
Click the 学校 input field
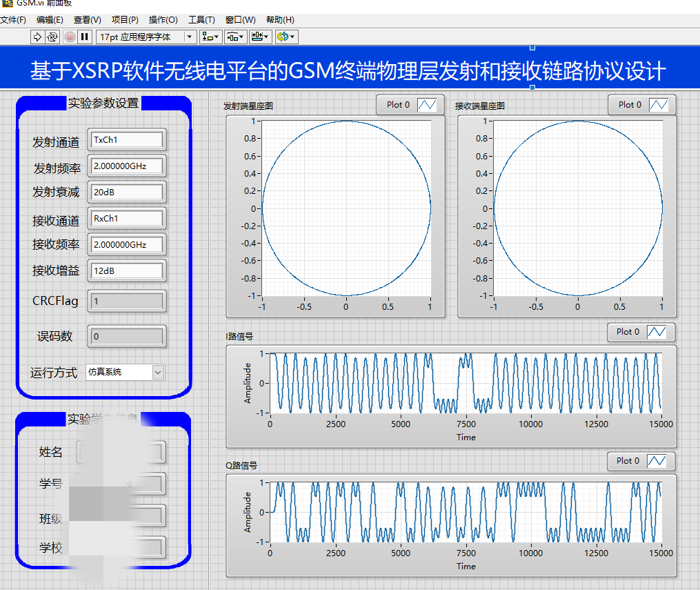pos(121,548)
